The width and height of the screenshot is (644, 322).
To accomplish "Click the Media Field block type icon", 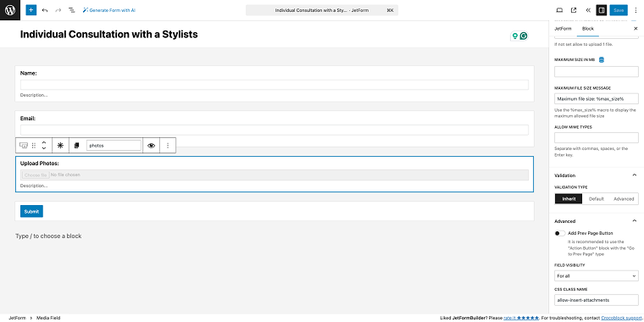I will pos(24,146).
